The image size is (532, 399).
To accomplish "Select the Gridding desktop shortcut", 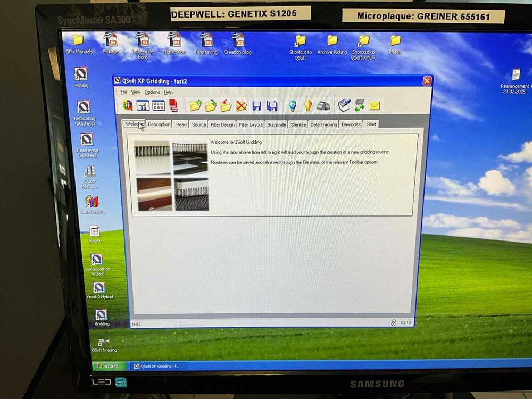I will point(102,318).
